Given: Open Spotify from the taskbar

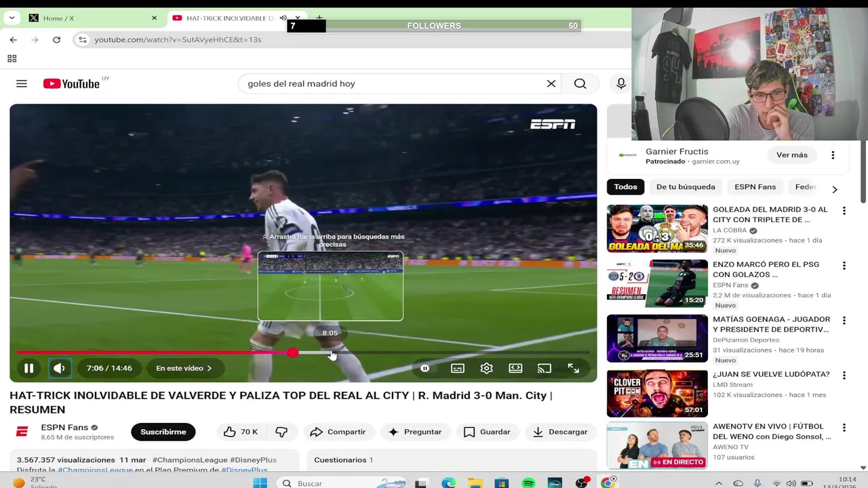Looking at the screenshot, I should 528,483.
